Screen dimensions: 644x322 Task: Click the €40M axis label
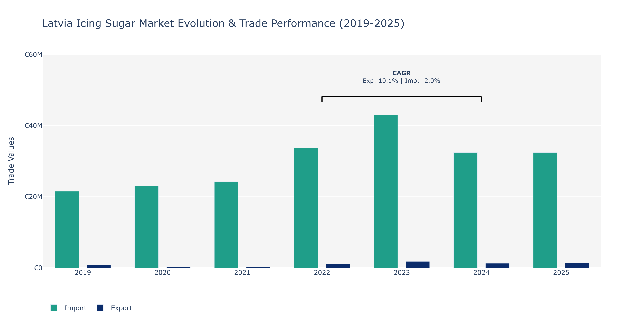point(33,125)
